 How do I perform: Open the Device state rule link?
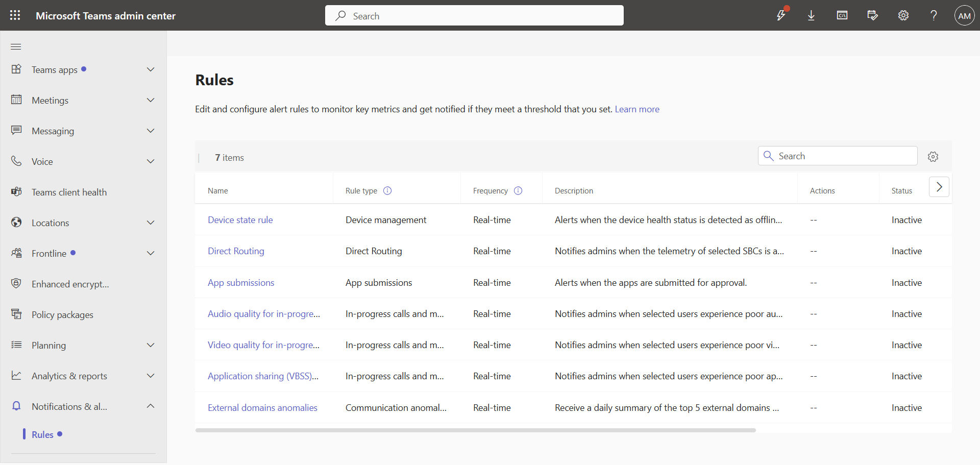tap(240, 220)
